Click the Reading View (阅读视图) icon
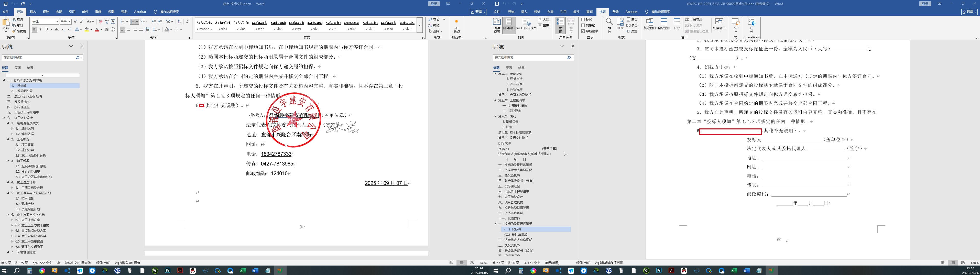The image size is (980, 275). click(x=496, y=25)
